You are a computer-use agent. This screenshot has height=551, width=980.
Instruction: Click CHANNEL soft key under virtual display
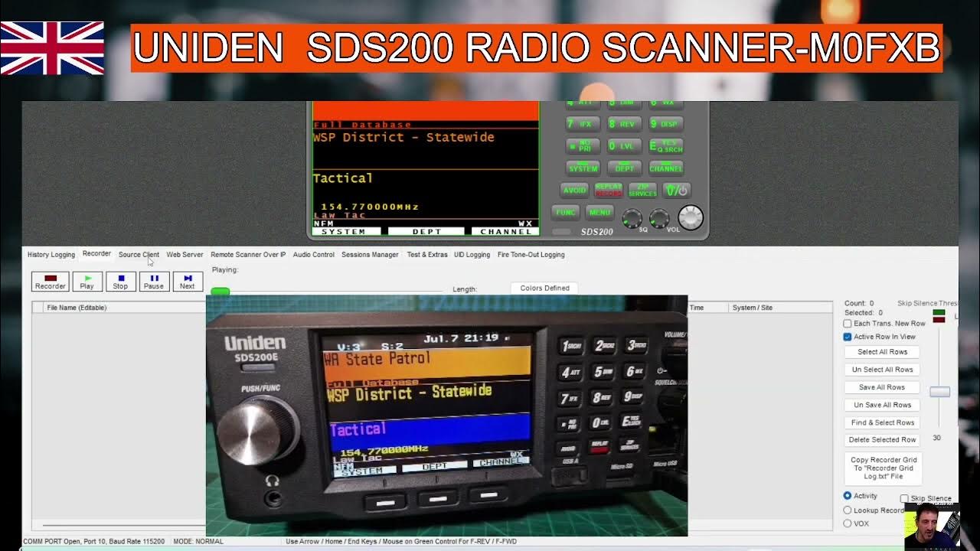[505, 231]
